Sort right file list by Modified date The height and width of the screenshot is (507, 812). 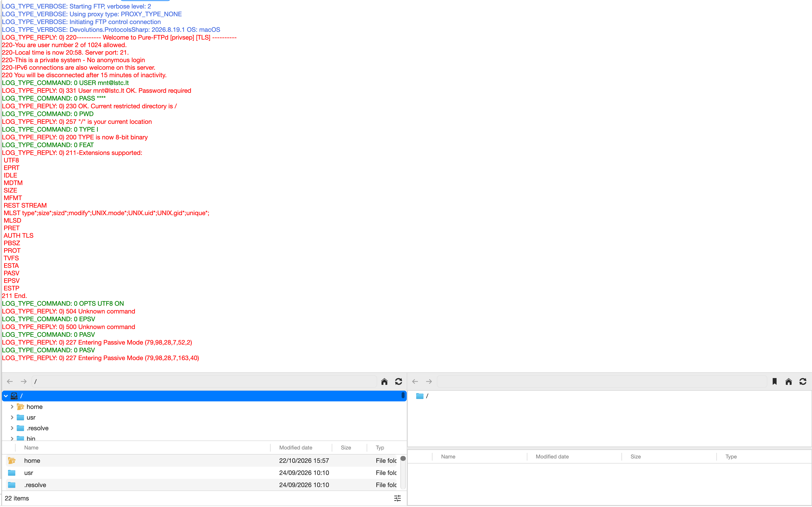(552, 457)
